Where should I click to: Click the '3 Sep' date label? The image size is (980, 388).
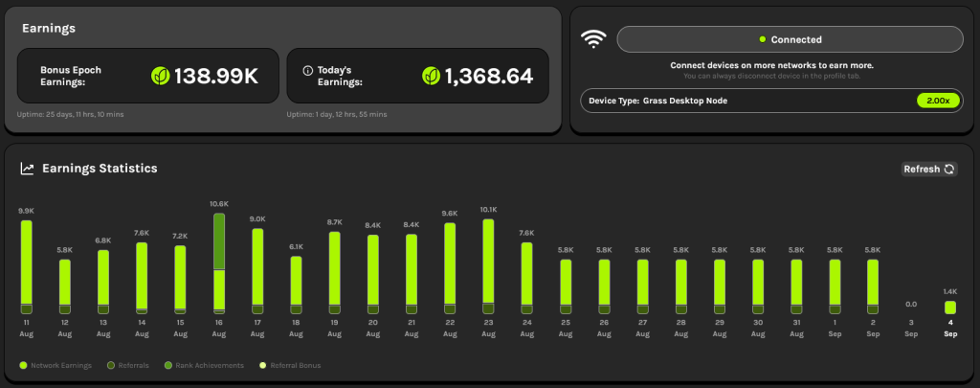coord(911,329)
